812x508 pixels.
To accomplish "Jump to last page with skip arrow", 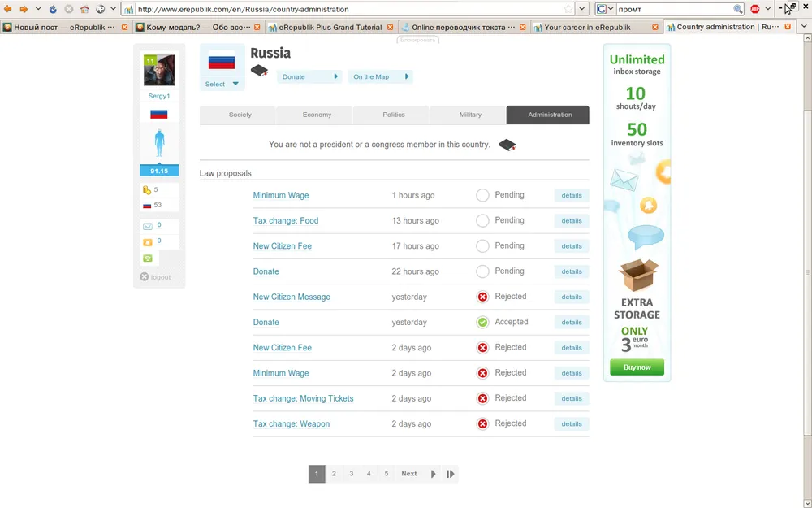I will pos(451,474).
